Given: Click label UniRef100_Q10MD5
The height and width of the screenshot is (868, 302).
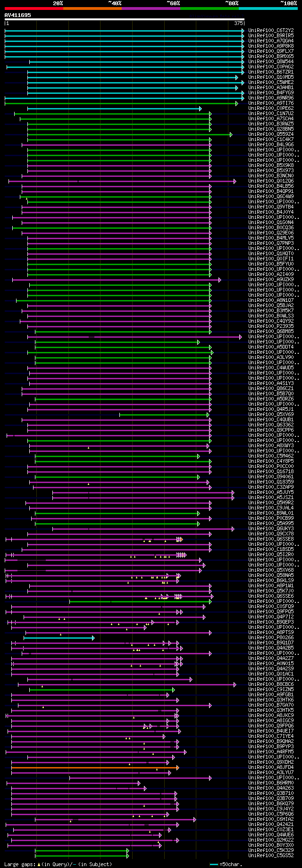Looking at the screenshot, I should click(271, 77).
